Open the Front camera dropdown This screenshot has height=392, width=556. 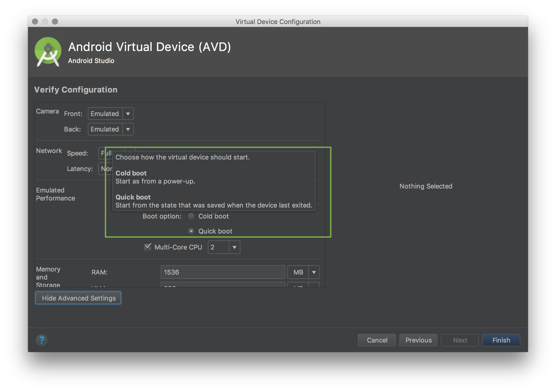point(128,113)
